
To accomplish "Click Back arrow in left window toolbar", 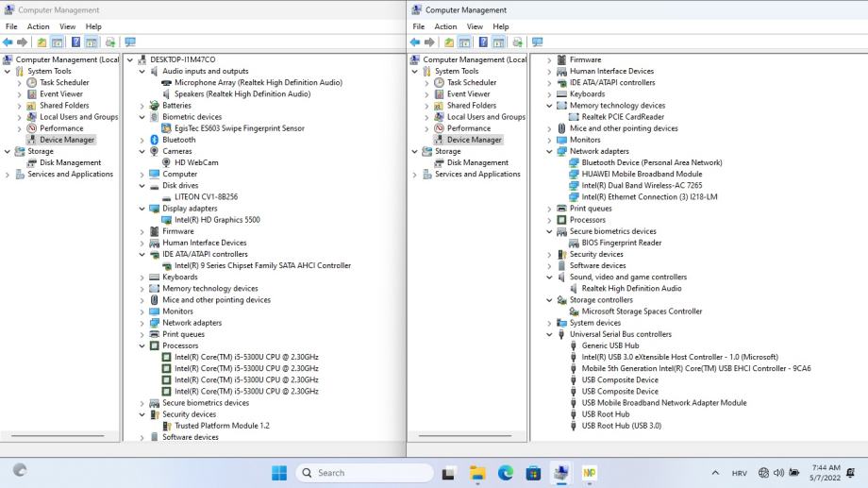I will (x=8, y=42).
